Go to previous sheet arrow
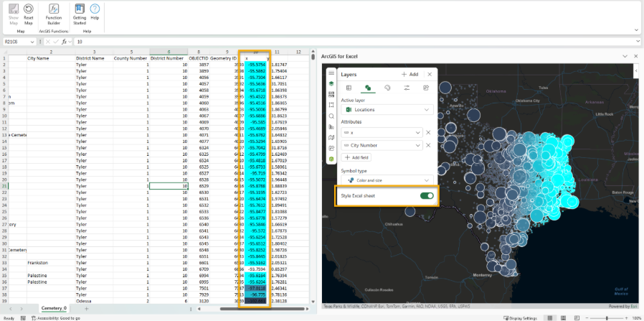 point(11,308)
